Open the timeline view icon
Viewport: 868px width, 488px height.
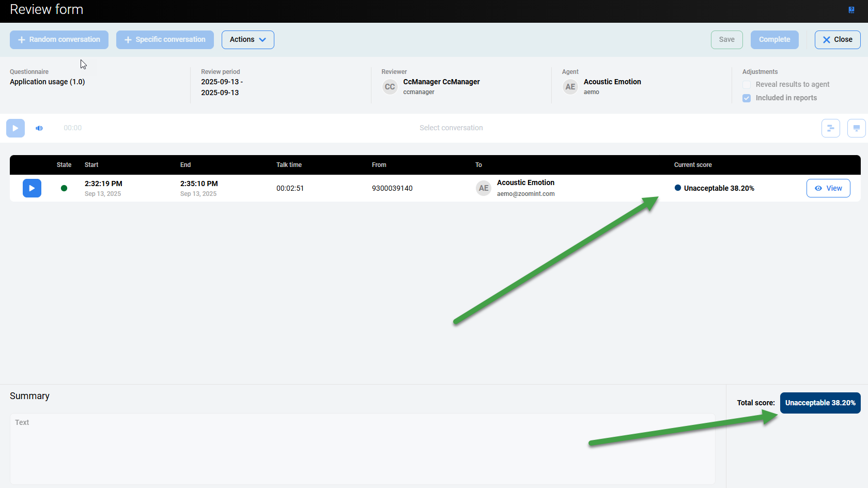[830, 128]
